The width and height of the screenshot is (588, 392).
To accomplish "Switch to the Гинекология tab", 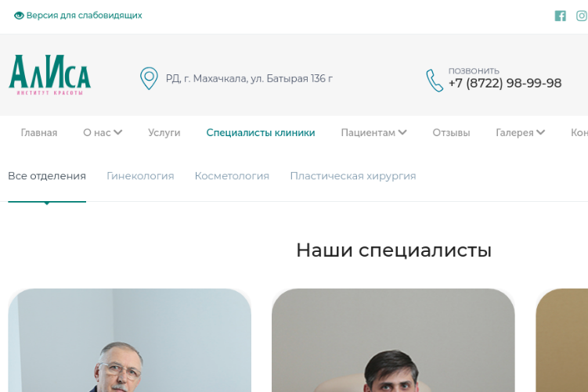I will pyautogui.click(x=140, y=176).
